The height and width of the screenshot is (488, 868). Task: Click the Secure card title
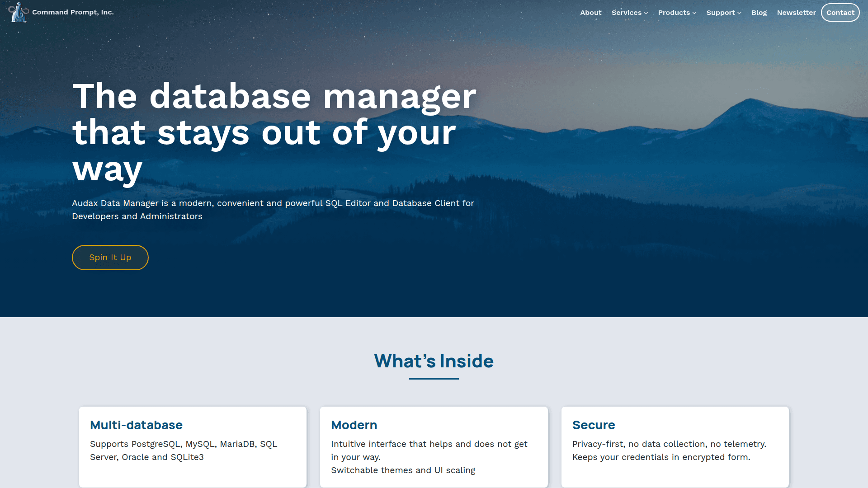point(594,425)
